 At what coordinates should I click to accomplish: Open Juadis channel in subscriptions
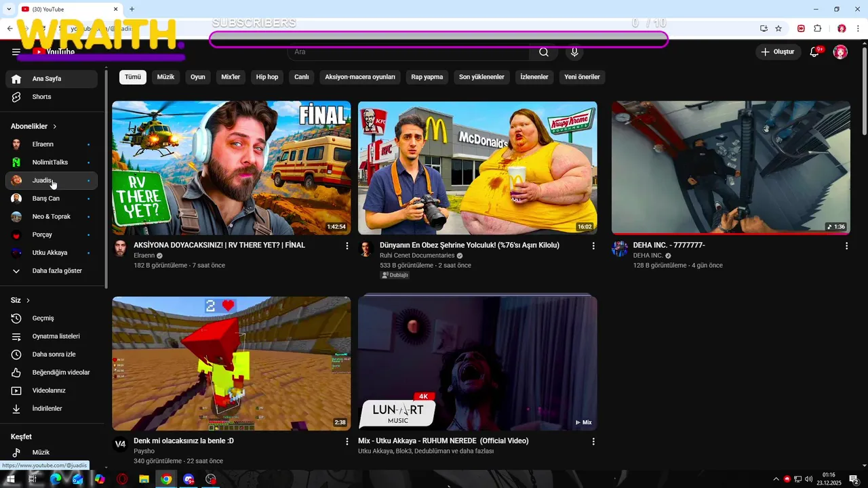tap(52, 181)
